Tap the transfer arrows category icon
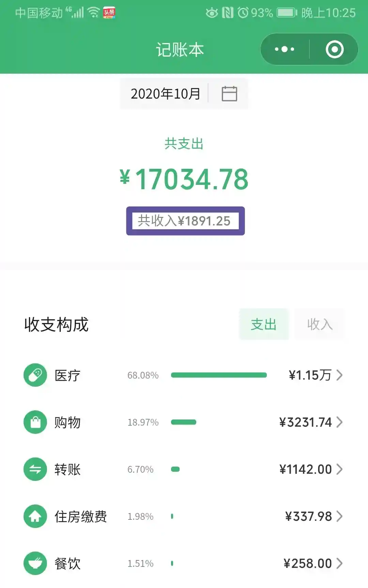 pos(35,469)
